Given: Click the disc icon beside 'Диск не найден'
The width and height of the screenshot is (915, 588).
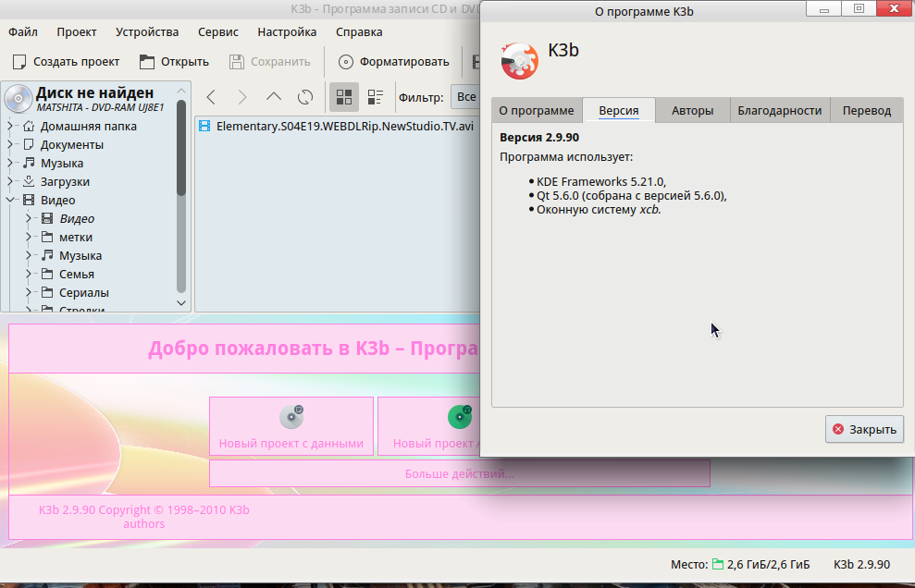Looking at the screenshot, I should coord(19,99).
